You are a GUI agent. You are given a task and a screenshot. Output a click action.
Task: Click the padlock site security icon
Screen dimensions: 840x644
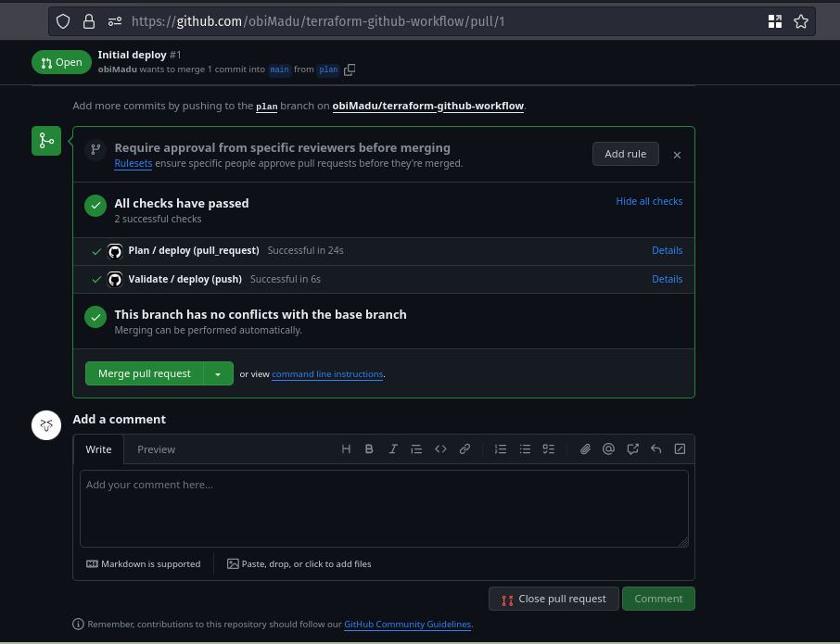coord(89,21)
